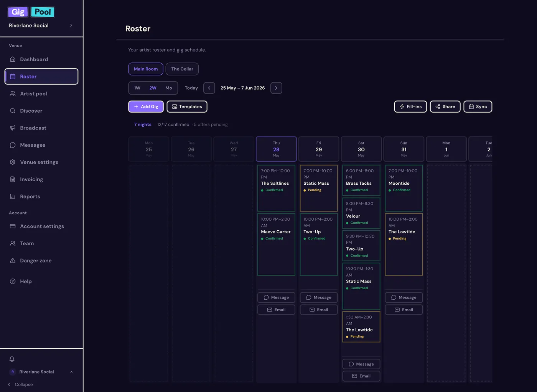Jump to Today
This screenshot has height=392, width=537.
click(191, 88)
